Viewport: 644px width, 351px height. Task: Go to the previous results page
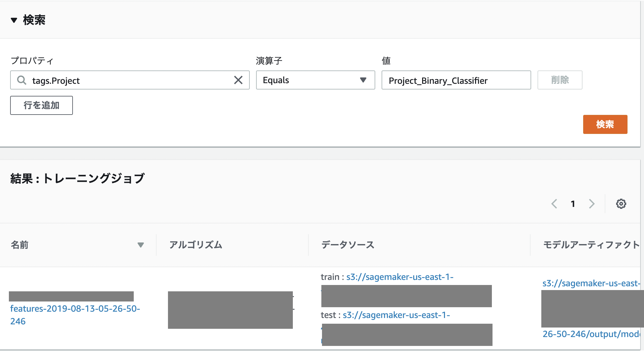554,204
